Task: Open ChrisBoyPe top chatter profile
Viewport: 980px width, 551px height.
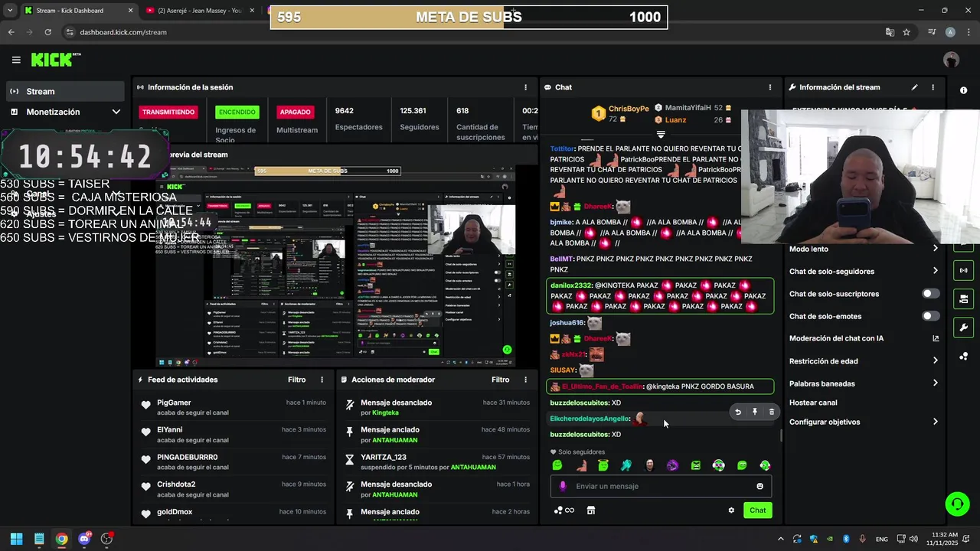Action: point(629,109)
